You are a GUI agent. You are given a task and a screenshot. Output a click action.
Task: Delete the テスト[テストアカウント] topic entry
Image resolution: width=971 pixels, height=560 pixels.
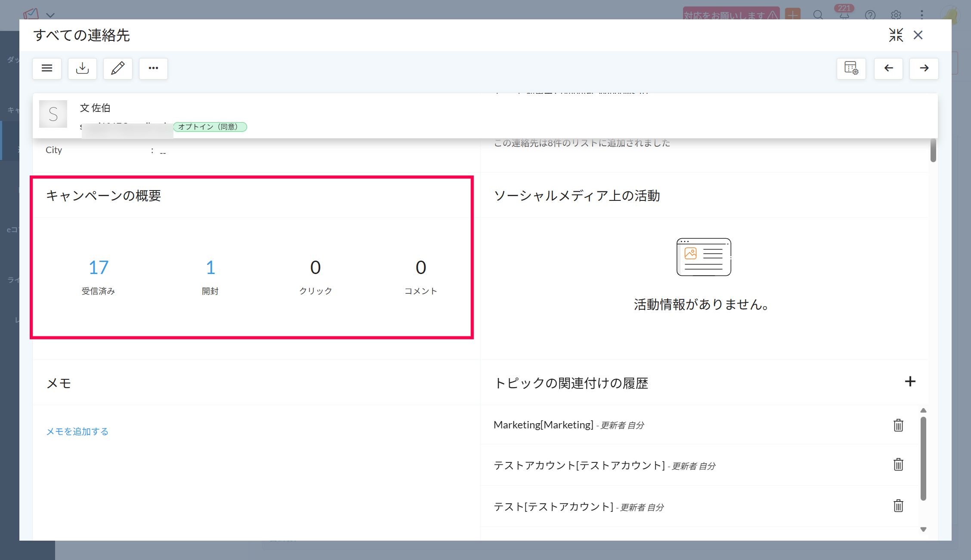point(898,506)
